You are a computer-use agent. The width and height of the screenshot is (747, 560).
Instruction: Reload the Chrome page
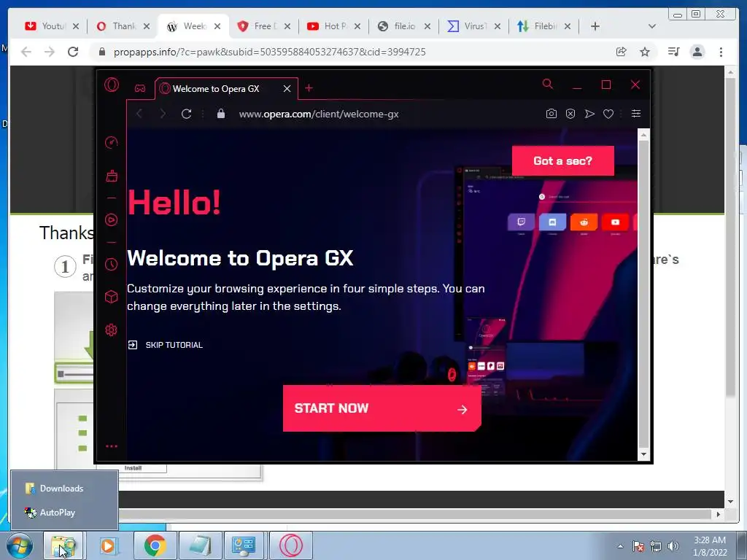pyautogui.click(x=73, y=52)
